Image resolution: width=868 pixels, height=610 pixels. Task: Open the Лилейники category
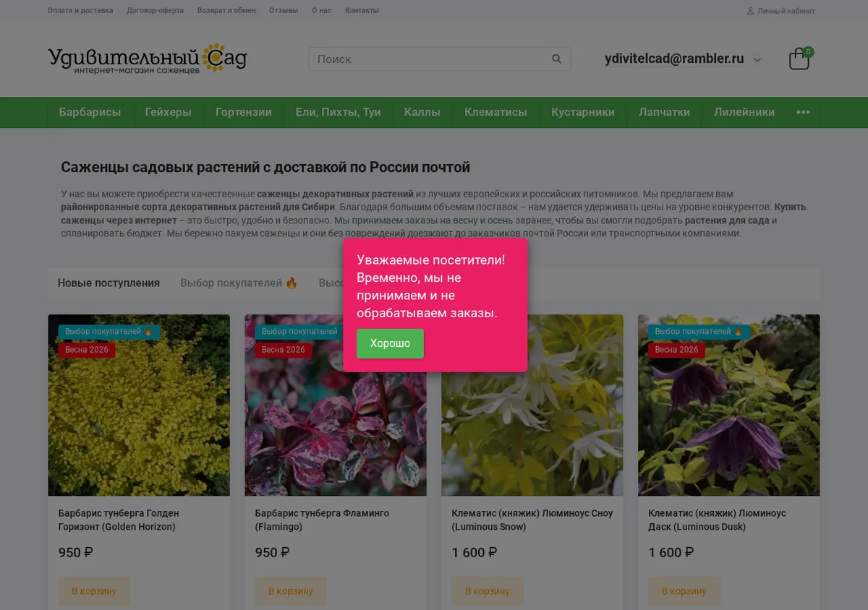(744, 112)
